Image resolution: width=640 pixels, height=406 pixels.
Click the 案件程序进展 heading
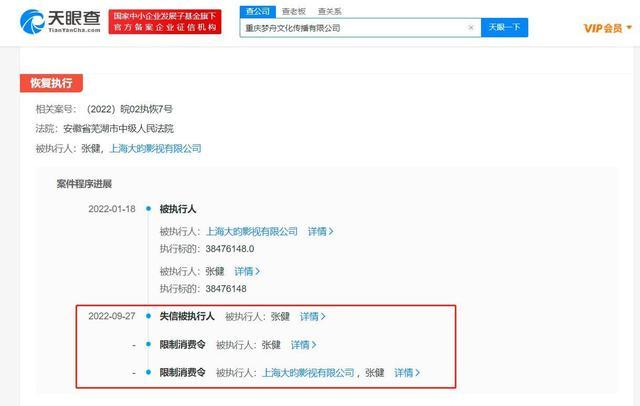tap(84, 184)
